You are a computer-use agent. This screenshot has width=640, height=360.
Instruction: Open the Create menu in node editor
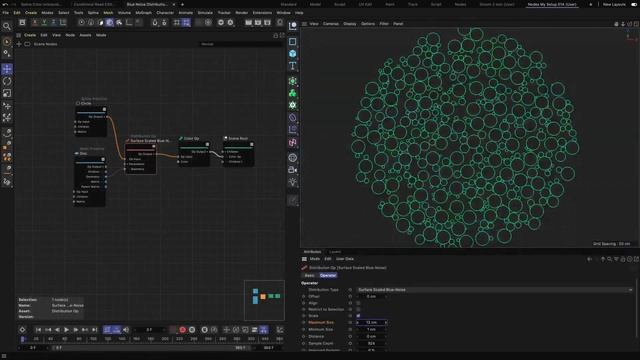pyautogui.click(x=30, y=36)
